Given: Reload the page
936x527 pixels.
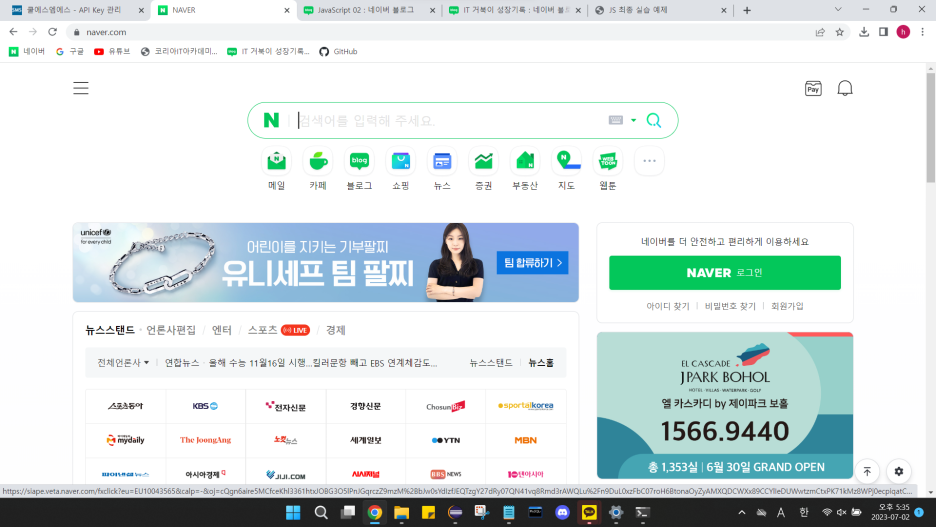Looking at the screenshot, I should click(x=53, y=32).
